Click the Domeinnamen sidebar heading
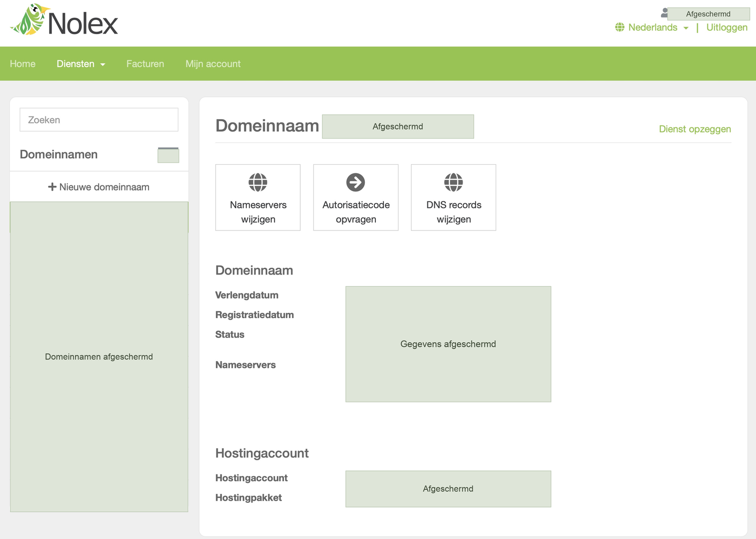 pyautogui.click(x=59, y=154)
